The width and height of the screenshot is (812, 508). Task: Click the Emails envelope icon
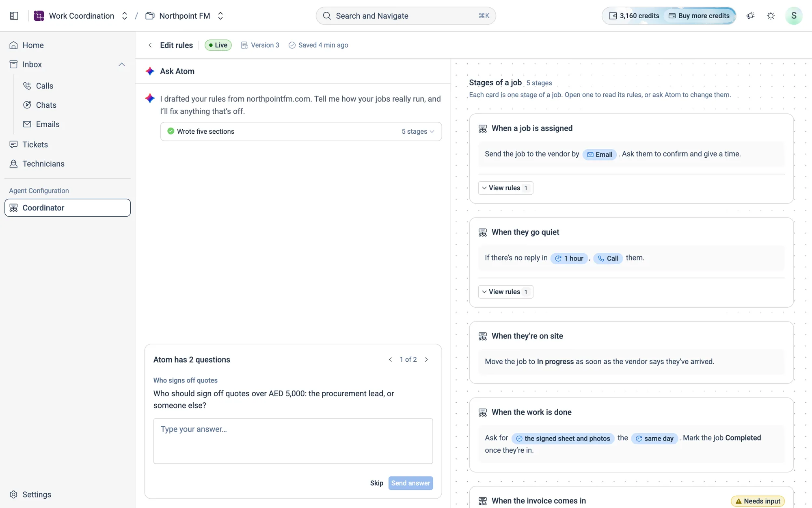tap(27, 124)
